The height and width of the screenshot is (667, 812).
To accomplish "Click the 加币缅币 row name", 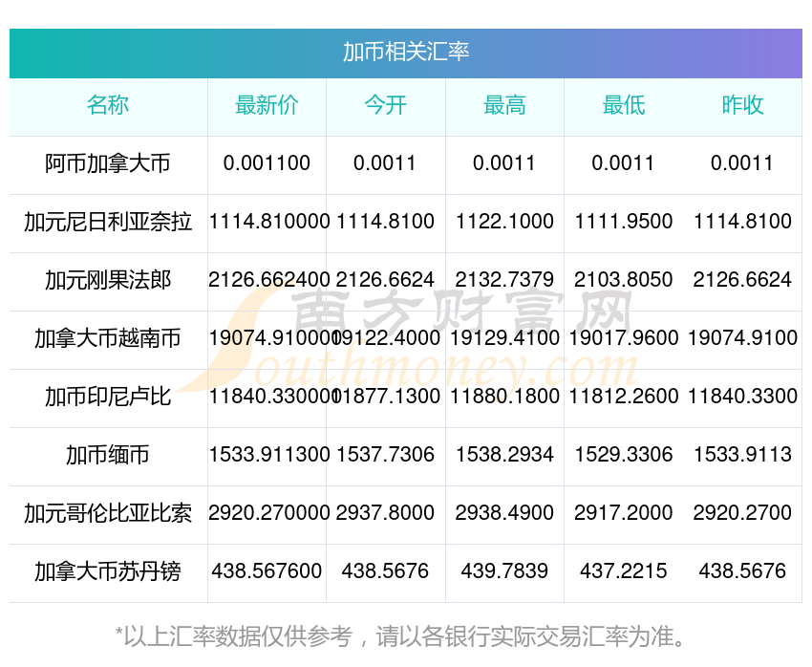I will pos(108,455).
